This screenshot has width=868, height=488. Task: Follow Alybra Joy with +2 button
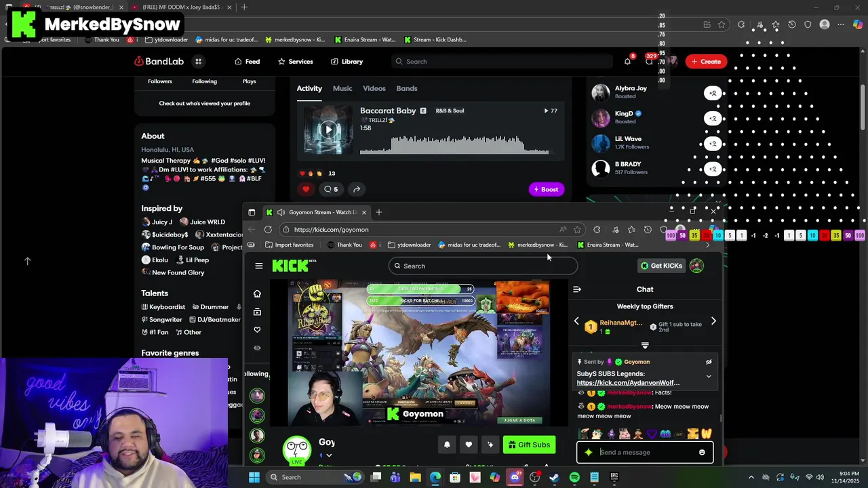[713, 93]
